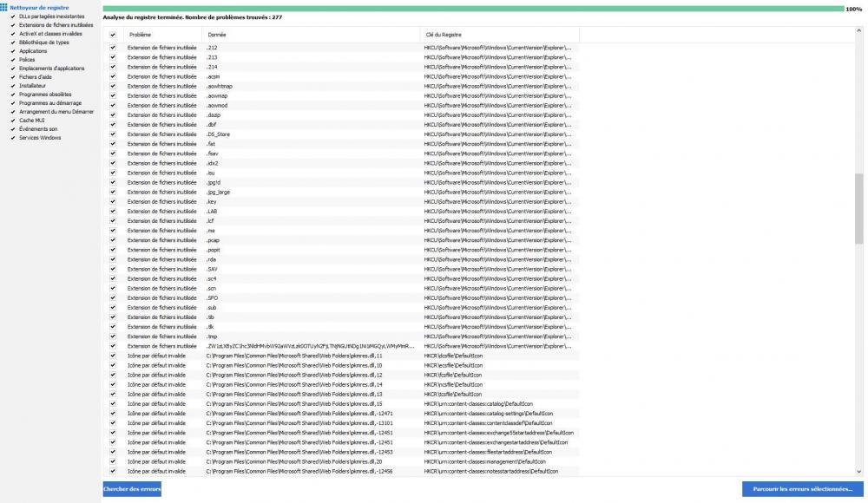Sort results by the Problème column

coord(141,35)
